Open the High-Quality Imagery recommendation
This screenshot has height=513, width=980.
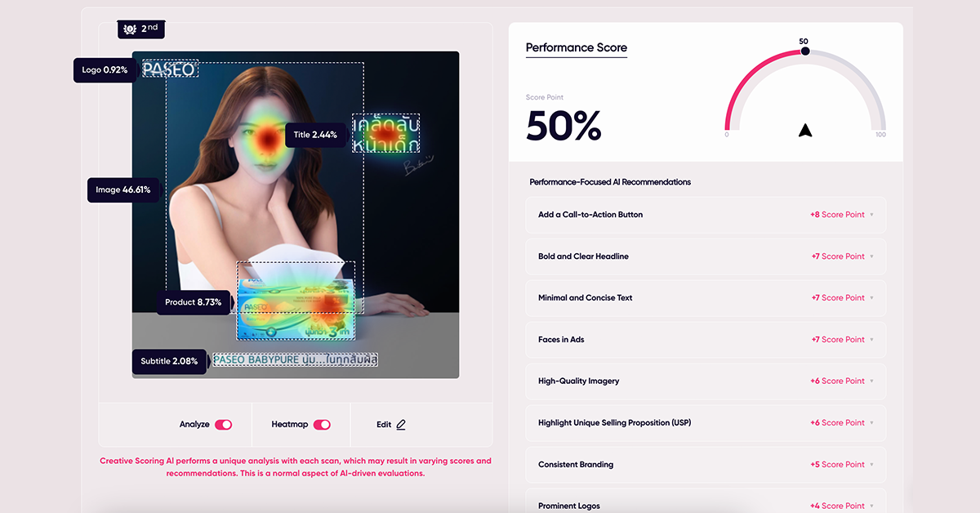coord(706,381)
